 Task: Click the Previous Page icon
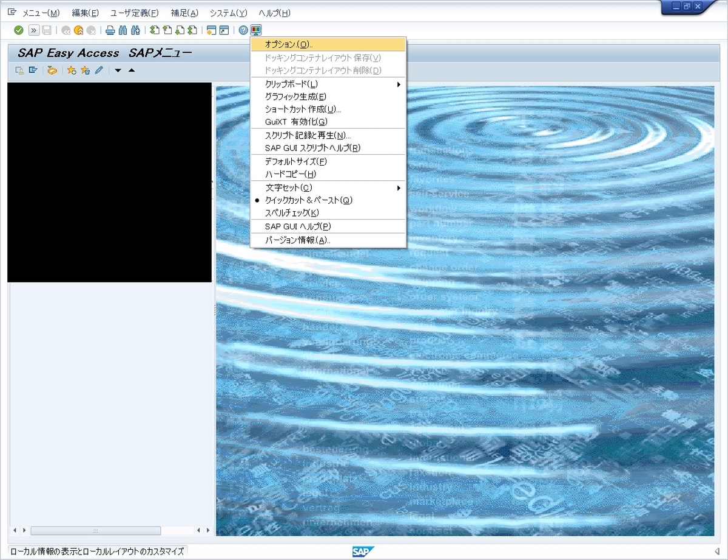(x=167, y=30)
